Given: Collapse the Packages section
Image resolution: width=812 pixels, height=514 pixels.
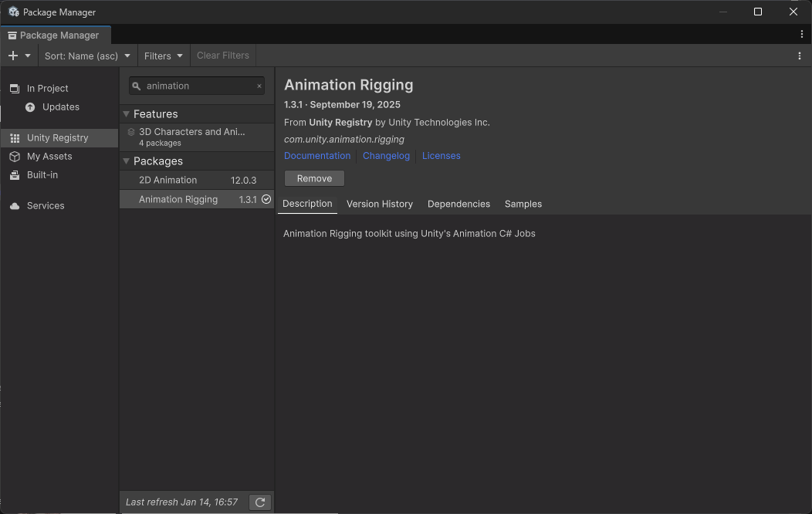Looking at the screenshot, I should coord(126,161).
